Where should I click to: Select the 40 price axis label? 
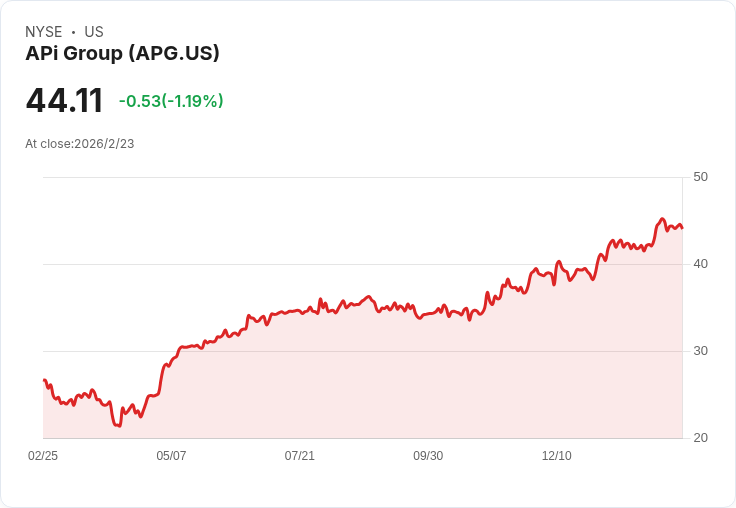point(700,264)
